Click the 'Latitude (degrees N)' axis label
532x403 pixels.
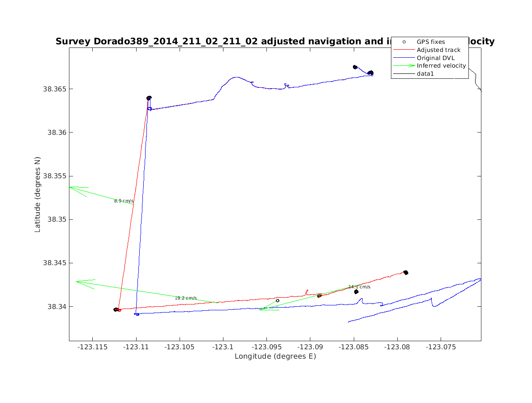(x=38, y=194)
